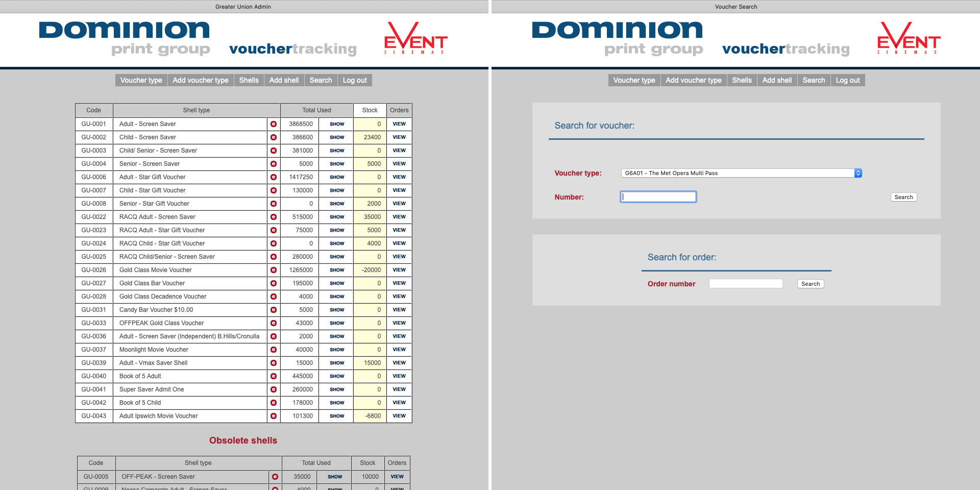Image resolution: width=980 pixels, height=490 pixels.
Task: Open Shells tab in left admin menu
Action: coord(249,80)
